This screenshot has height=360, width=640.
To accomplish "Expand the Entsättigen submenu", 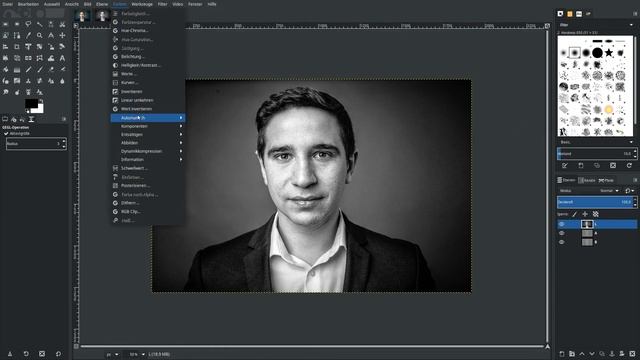I will point(148,134).
